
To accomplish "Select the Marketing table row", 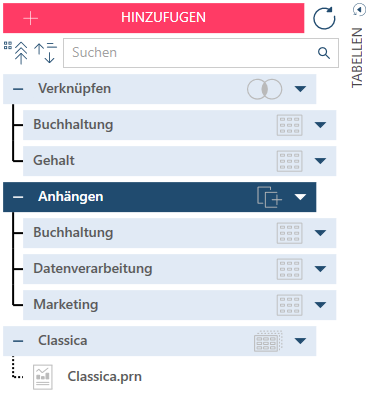I will 179,305.
